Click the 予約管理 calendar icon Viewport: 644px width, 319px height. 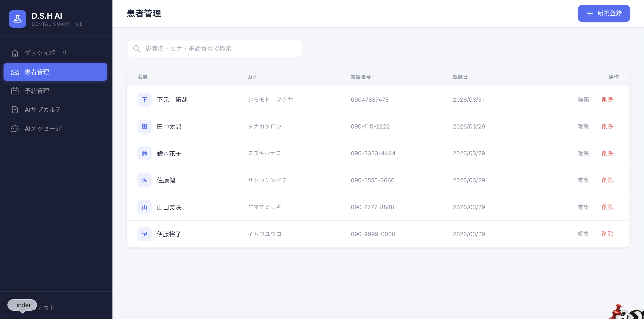pyautogui.click(x=15, y=91)
